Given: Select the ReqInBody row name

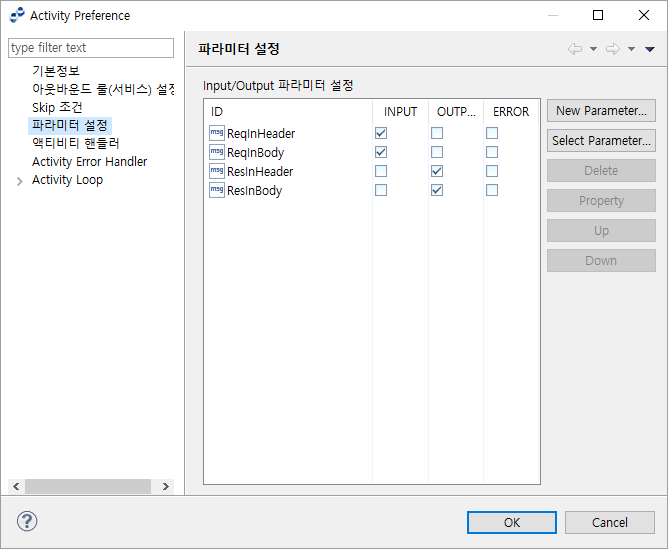Looking at the screenshot, I should point(256,152).
